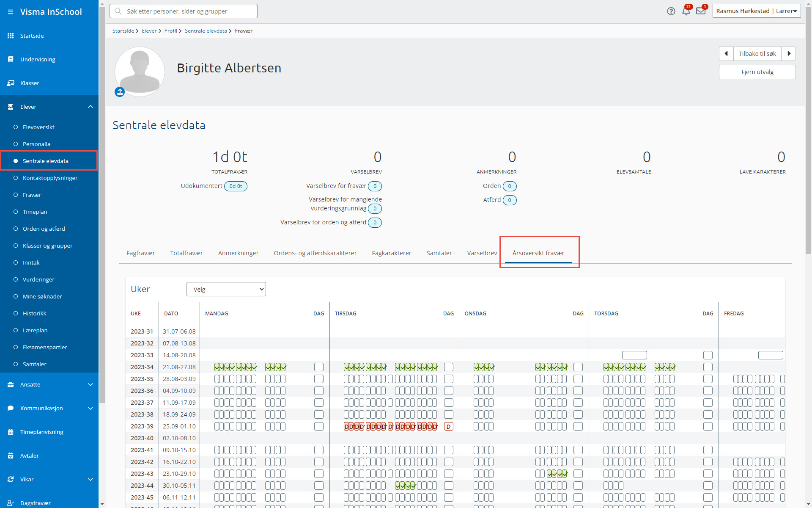Screen dimensions: 812x508
Task: Click the search magnifier icon
Action: (x=118, y=11)
